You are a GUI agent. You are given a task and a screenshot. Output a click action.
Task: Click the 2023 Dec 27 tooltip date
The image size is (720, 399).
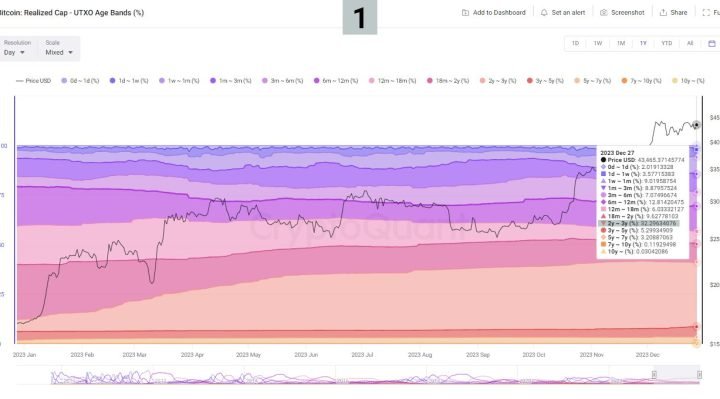[617, 153]
